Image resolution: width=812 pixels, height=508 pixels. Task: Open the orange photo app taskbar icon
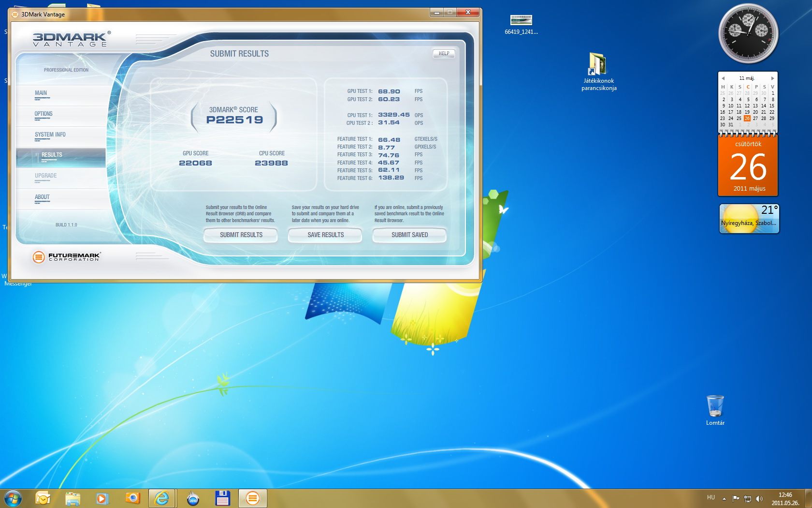(x=132, y=498)
